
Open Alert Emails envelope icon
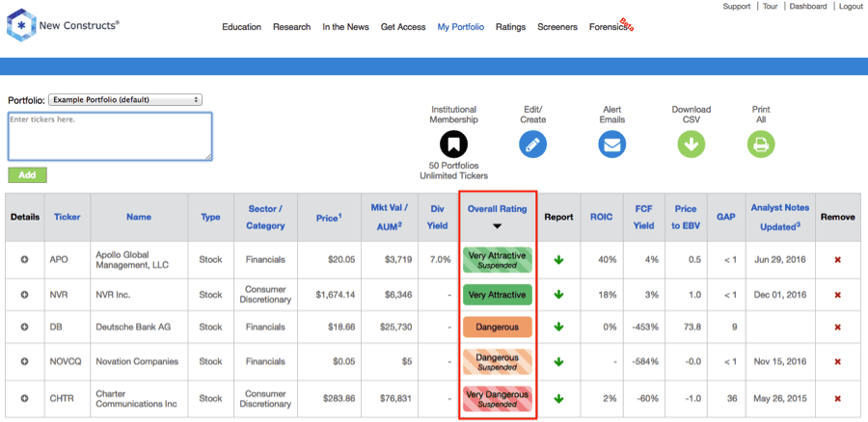coord(611,145)
